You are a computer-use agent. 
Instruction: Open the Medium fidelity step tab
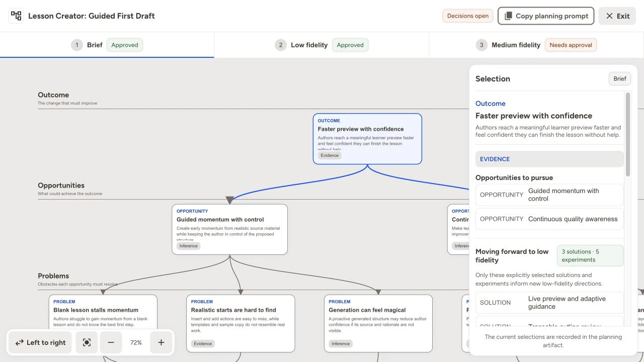tap(536, 45)
